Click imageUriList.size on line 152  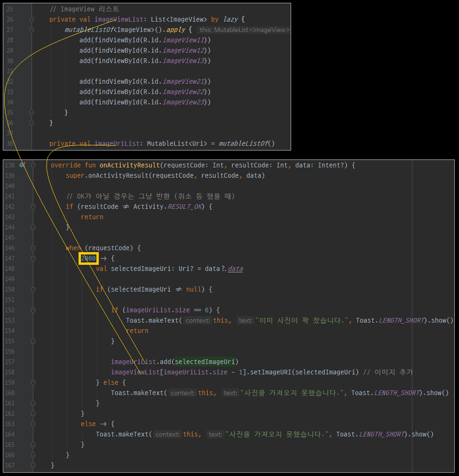point(158,310)
